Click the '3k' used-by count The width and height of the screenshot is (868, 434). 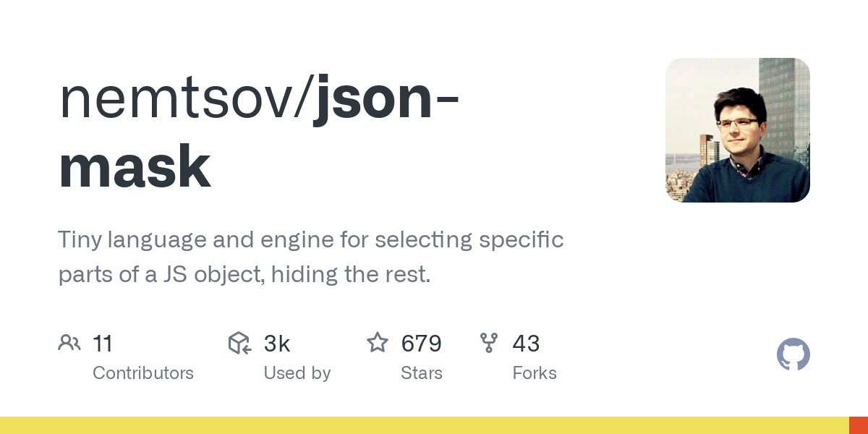point(277,344)
